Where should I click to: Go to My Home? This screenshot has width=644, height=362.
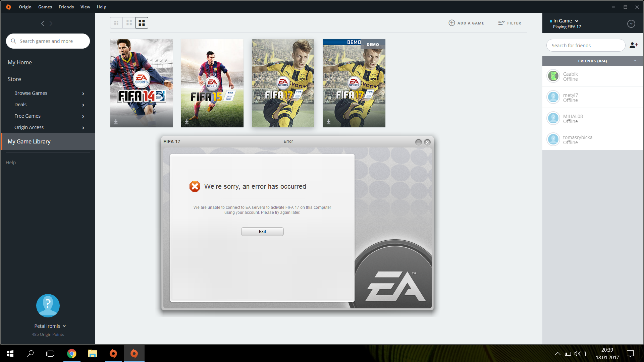coord(20,62)
